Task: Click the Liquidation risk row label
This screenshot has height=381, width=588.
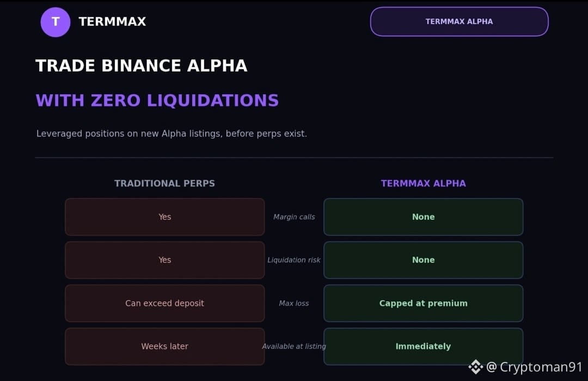Action: click(294, 260)
